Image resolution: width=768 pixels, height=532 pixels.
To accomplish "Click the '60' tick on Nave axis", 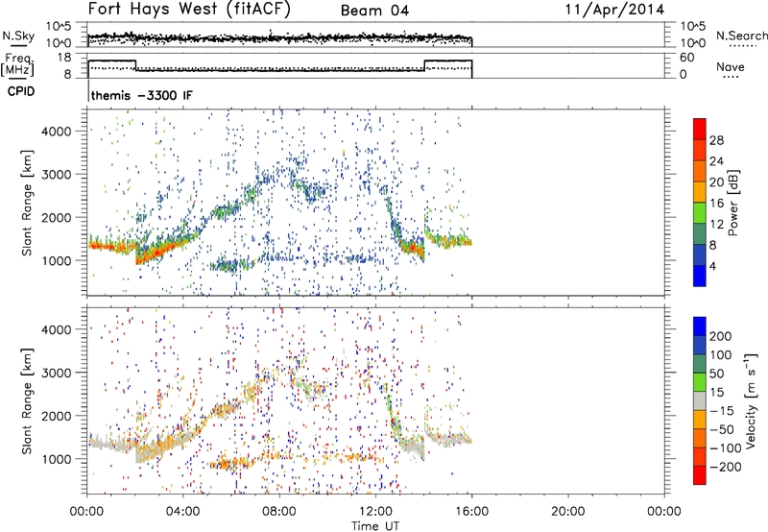I will (686, 58).
